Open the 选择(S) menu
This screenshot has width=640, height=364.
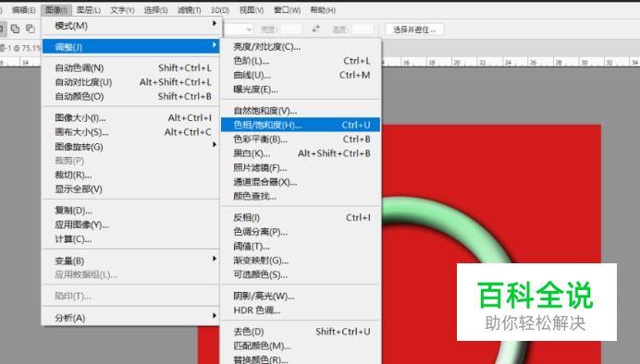156,10
